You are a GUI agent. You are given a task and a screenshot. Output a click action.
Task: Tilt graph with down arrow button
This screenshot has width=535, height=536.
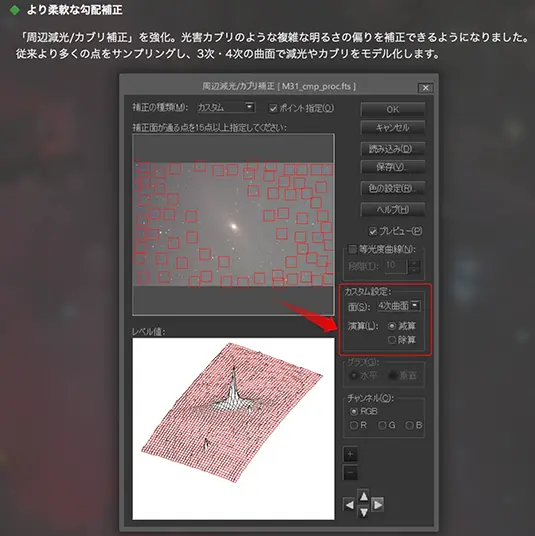click(x=363, y=512)
